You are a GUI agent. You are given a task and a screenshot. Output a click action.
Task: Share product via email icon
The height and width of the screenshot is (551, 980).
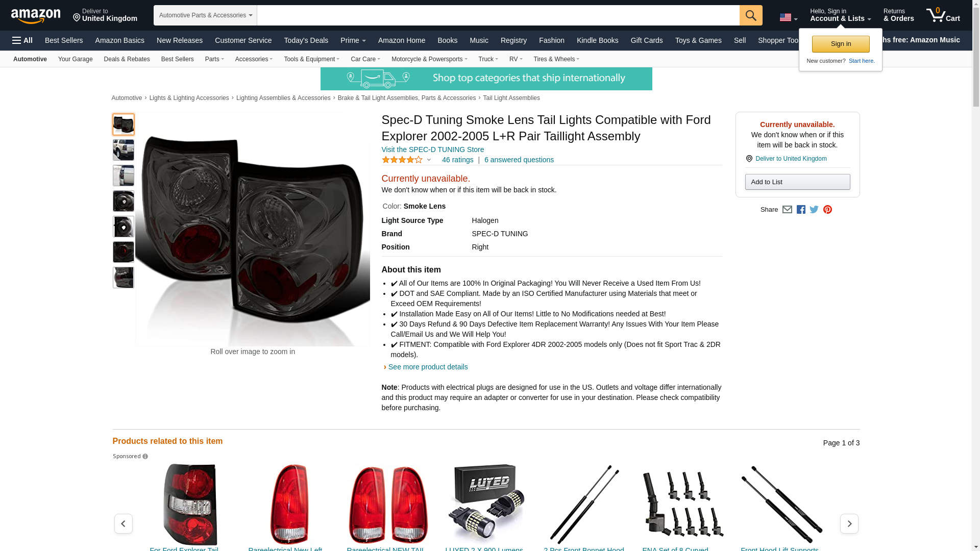click(x=787, y=210)
